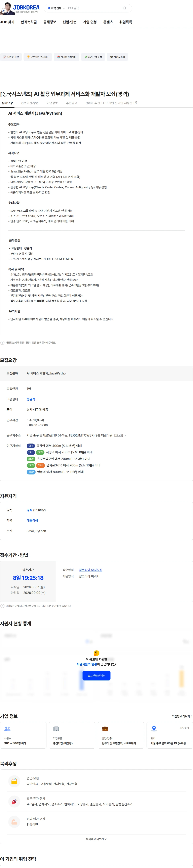This screenshot has width=193, height=868.
Task: Click the 정규직 employment type link
Action: click(31, 399)
